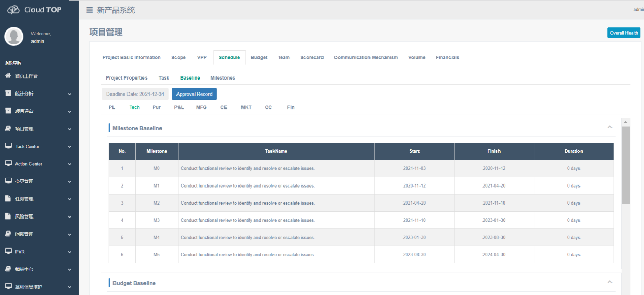644x295 pixels.
Task: Click the M4 milestone cell
Action: click(157, 238)
